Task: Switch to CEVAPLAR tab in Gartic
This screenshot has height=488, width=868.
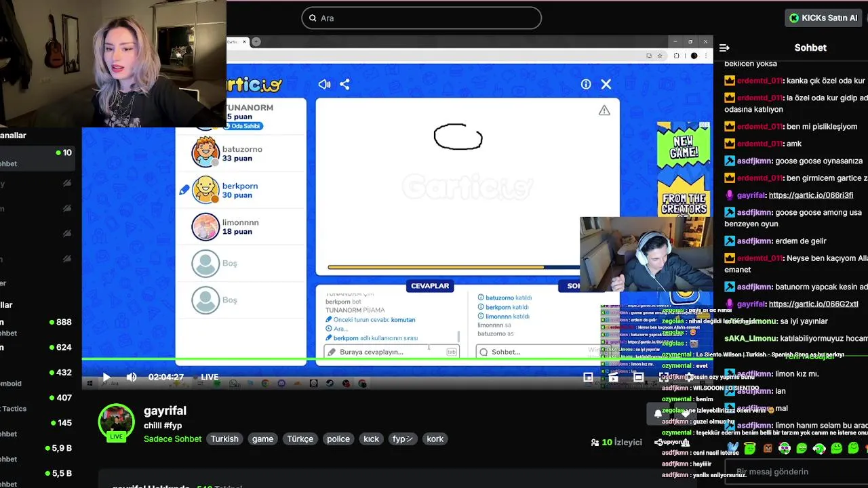Action: [430, 286]
